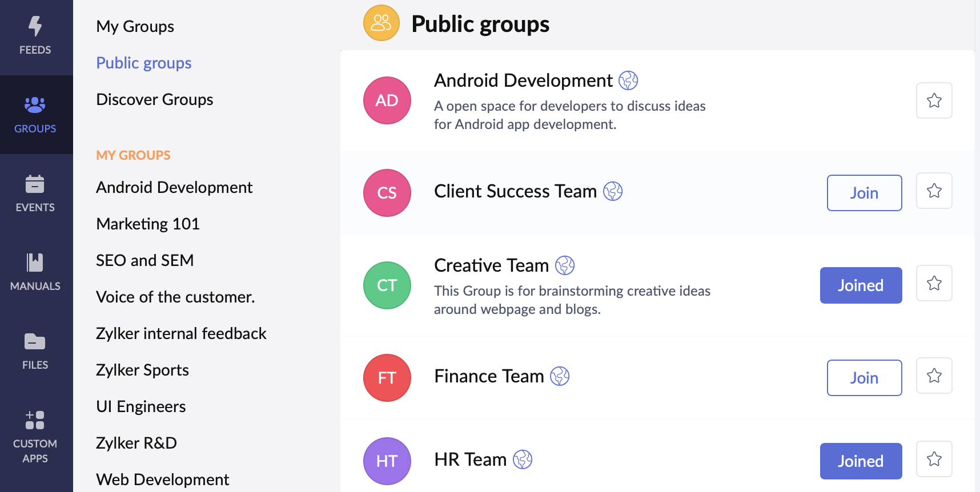Join the Finance Team group
Screen dimensions: 980x492
(864, 378)
